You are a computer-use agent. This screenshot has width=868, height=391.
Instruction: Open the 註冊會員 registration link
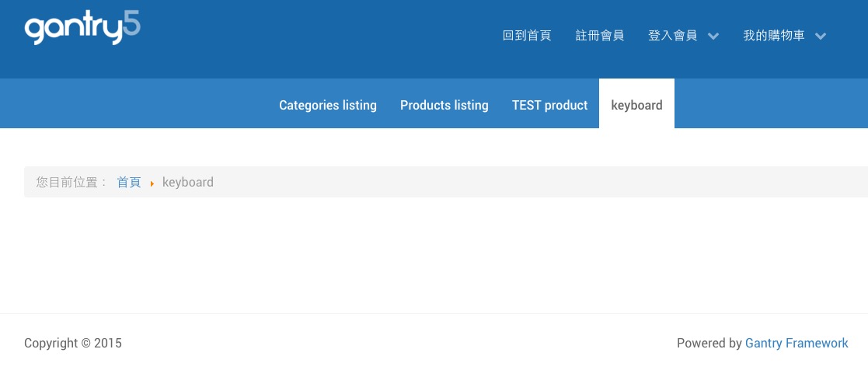click(599, 36)
